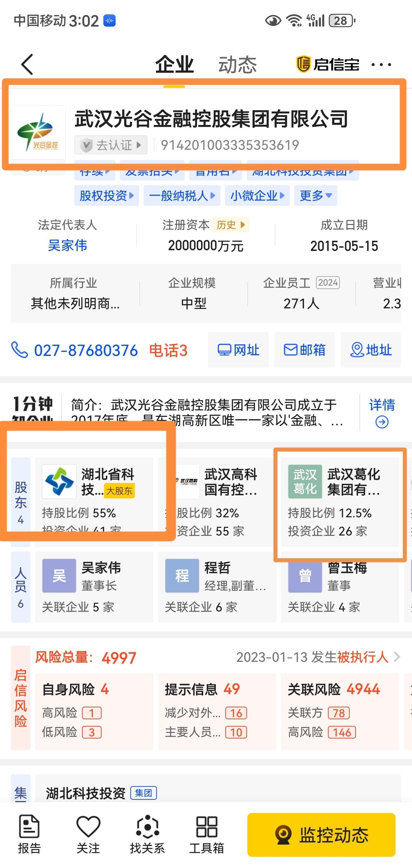Tap 低风险 count badge 3
The image size is (412, 868).
coord(92,732)
